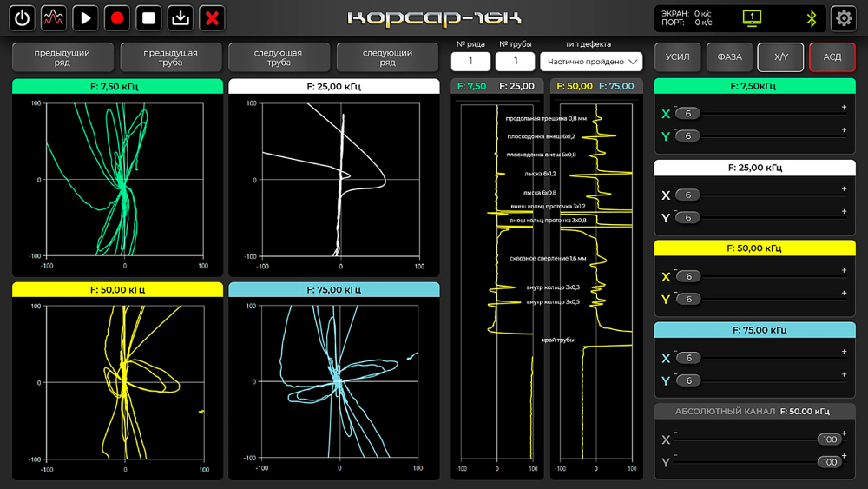Click the download/save icon

tap(180, 17)
